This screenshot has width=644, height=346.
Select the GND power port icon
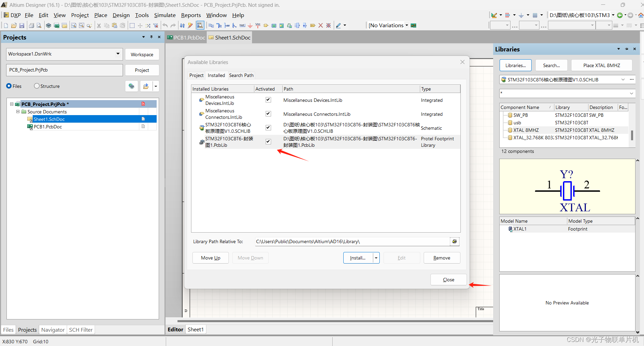coord(250,26)
